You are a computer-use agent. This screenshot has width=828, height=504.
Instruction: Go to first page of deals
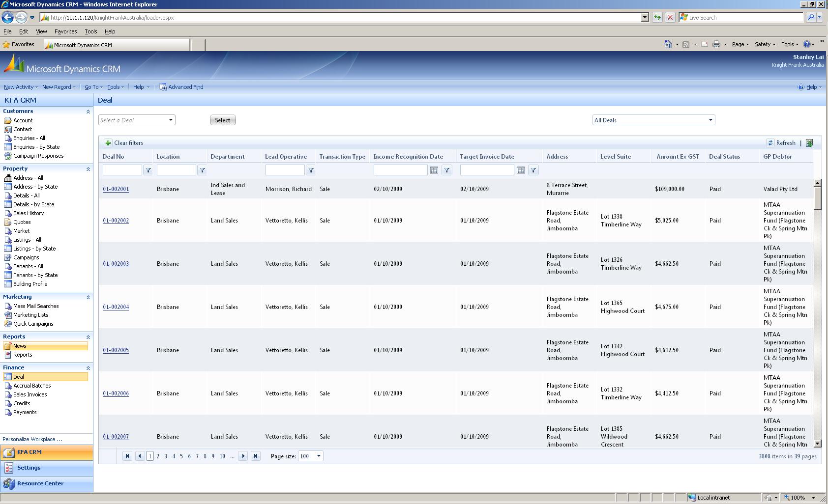tap(127, 456)
